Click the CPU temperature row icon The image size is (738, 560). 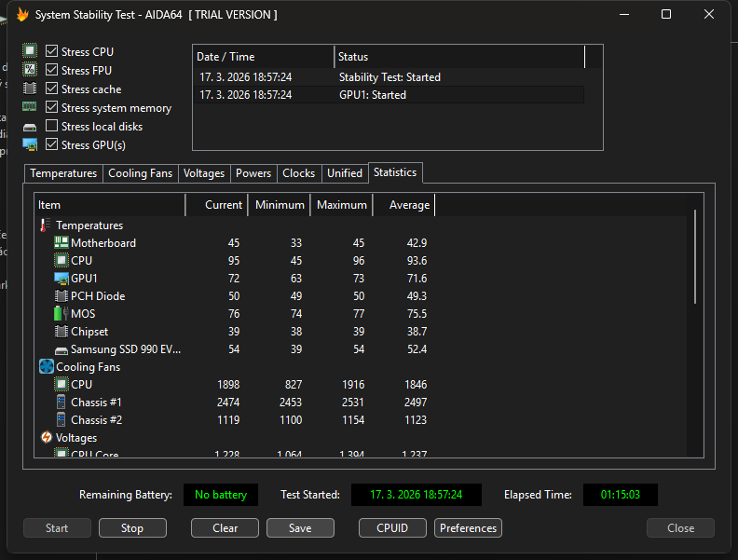click(x=61, y=260)
